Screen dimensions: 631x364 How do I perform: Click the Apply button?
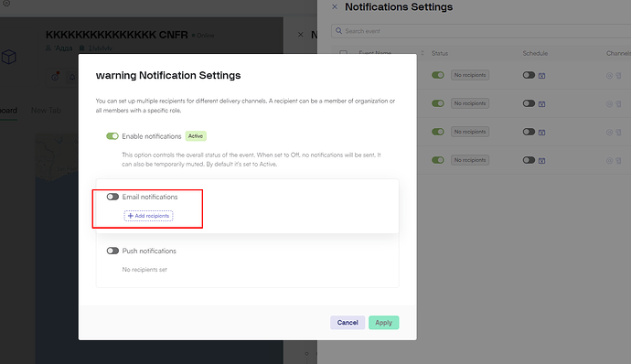pyautogui.click(x=383, y=323)
